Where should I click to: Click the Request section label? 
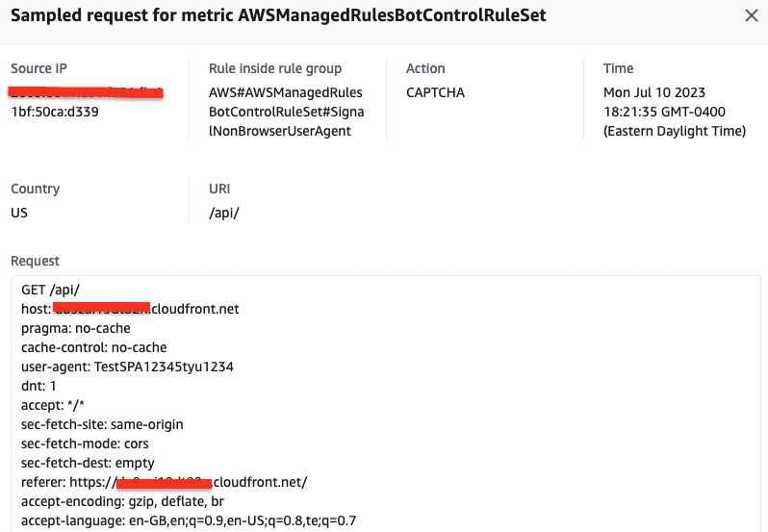pyautogui.click(x=35, y=261)
